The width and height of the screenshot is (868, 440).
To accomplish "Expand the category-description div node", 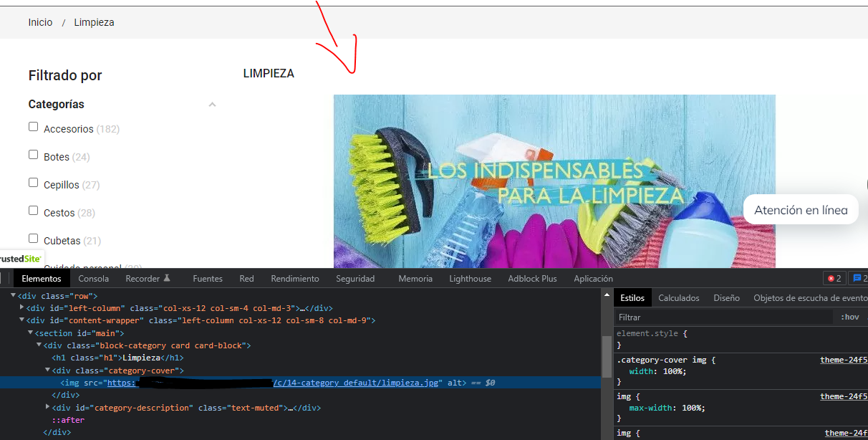I will click(48, 408).
